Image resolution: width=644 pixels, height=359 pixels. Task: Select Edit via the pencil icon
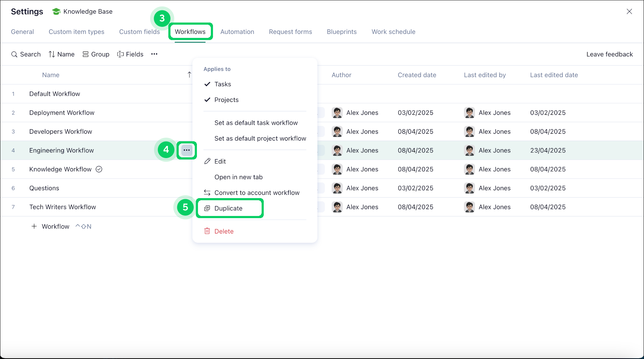click(x=207, y=161)
